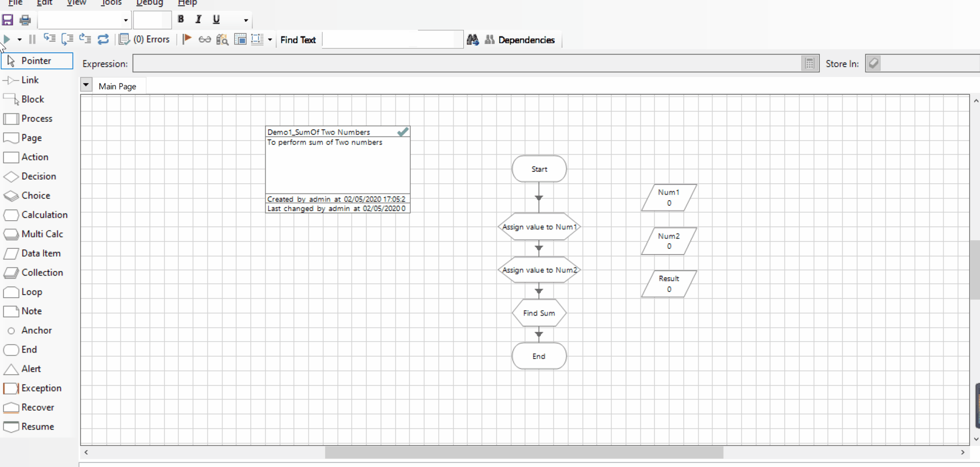Open the View menu
Image resolution: width=980 pixels, height=467 pixels.
77,3
